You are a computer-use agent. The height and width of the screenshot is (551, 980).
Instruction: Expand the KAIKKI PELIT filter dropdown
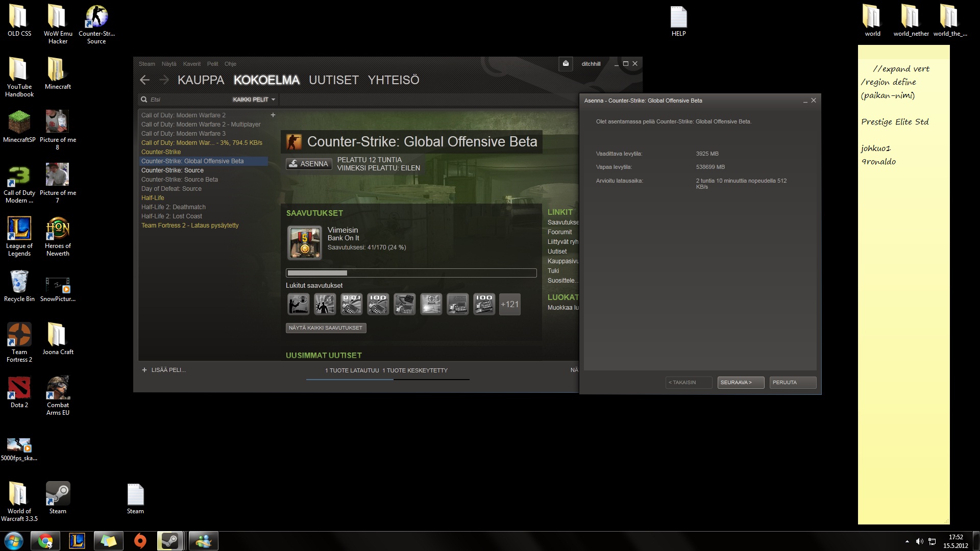pyautogui.click(x=254, y=99)
